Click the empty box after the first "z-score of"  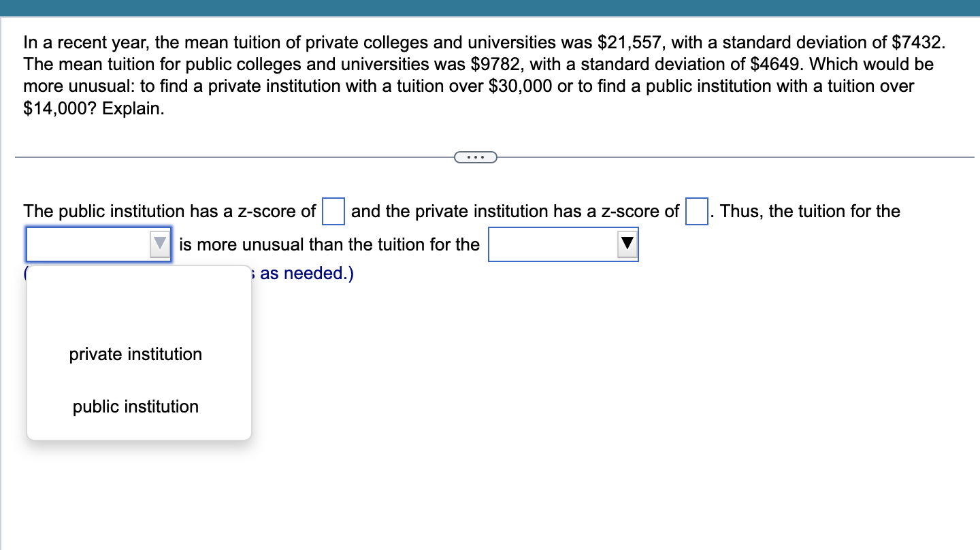(332, 212)
